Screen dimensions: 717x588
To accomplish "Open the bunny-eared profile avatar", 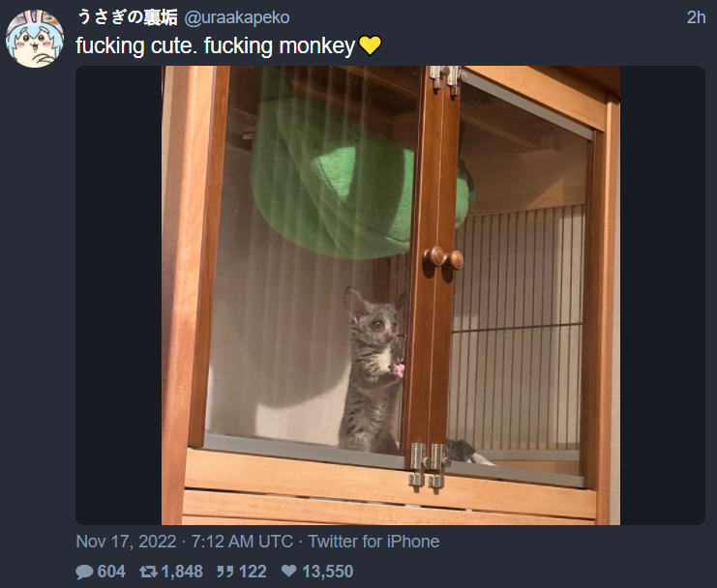I will [35, 40].
